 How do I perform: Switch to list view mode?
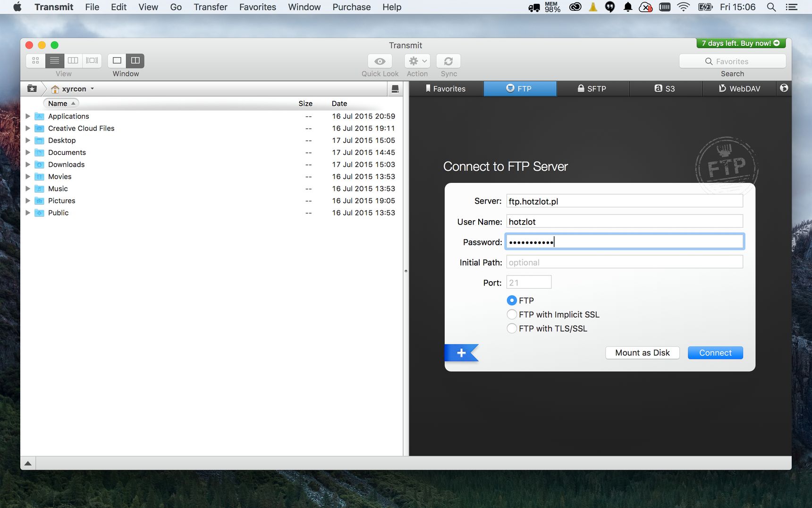(55, 60)
